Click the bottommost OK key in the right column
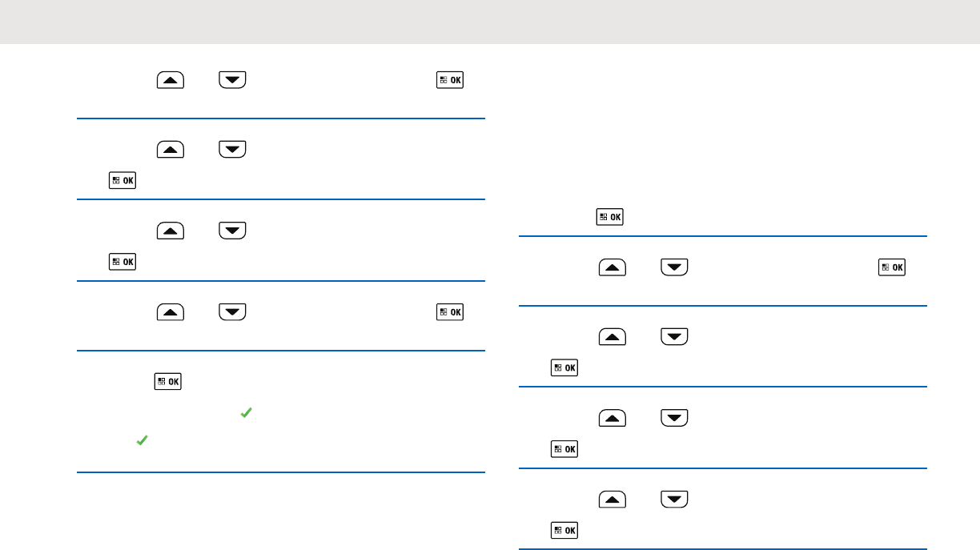Viewport: 980px width, 550px height. tap(565, 530)
